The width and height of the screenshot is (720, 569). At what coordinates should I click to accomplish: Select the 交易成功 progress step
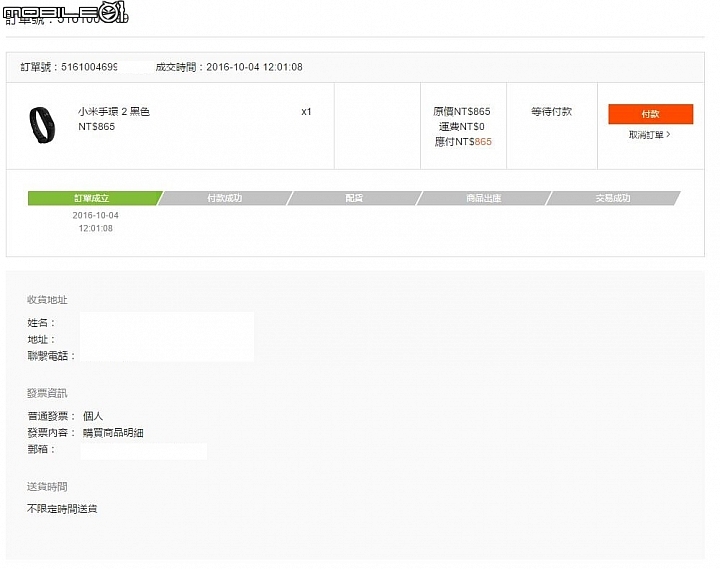(613, 198)
